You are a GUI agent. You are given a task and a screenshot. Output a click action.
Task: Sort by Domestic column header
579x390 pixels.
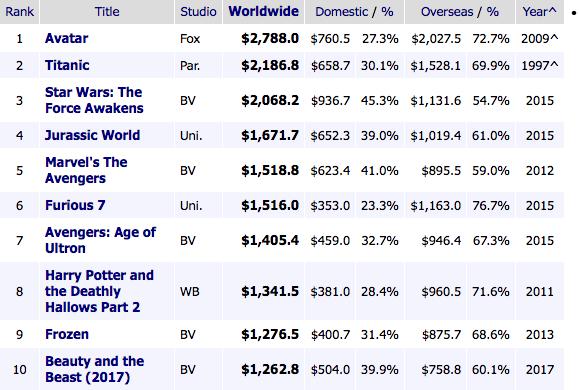pos(342,11)
